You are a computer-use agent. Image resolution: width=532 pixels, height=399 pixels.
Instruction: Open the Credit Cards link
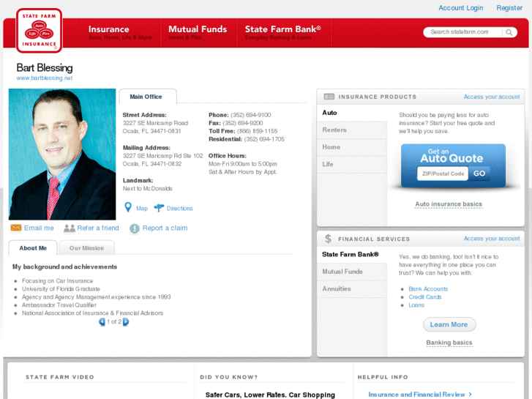(x=424, y=297)
